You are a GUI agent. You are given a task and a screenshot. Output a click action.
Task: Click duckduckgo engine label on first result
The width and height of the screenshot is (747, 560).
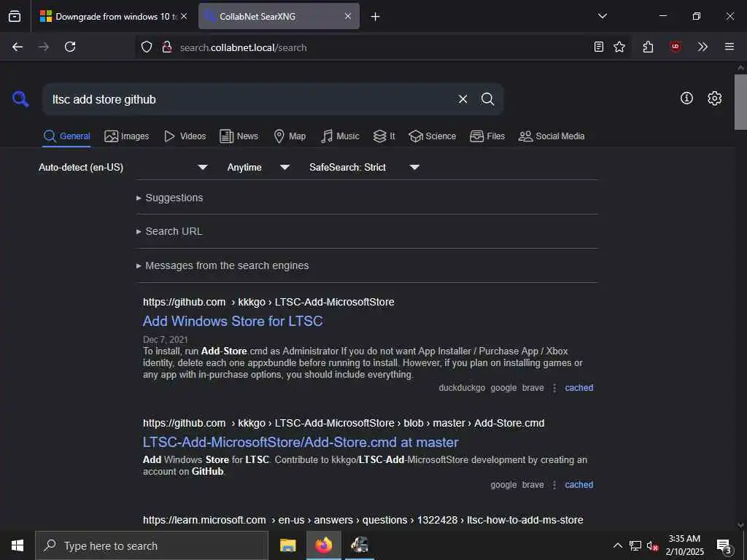coord(462,388)
